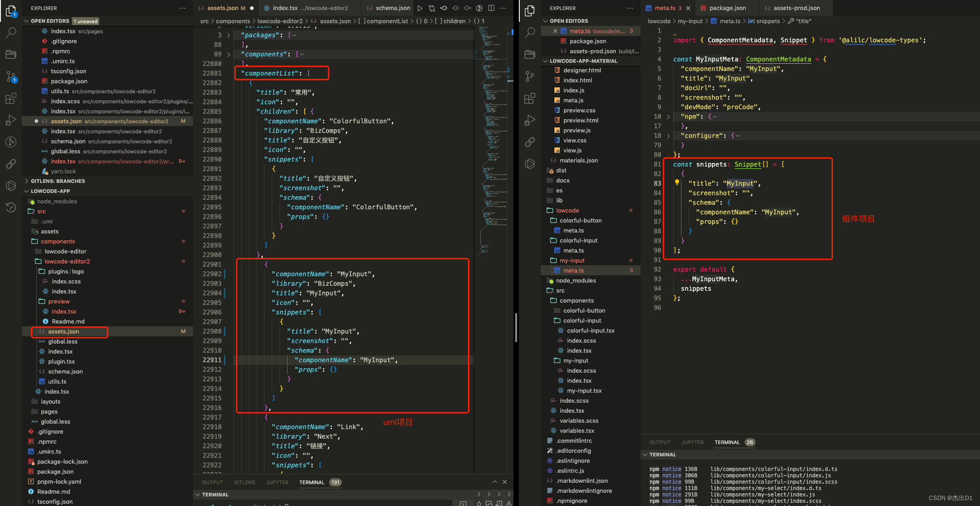The width and height of the screenshot is (980, 506).
Task: Maximize left terminal panel with the caret-up icon
Action: pos(494,482)
